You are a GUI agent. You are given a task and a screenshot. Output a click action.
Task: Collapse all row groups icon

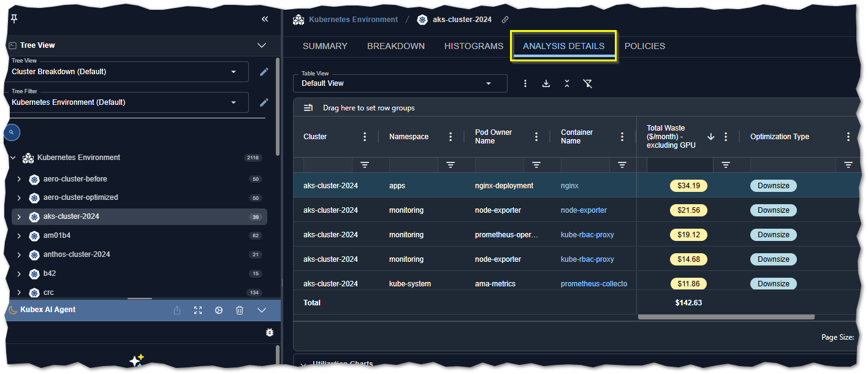pyautogui.click(x=567, y=83)
